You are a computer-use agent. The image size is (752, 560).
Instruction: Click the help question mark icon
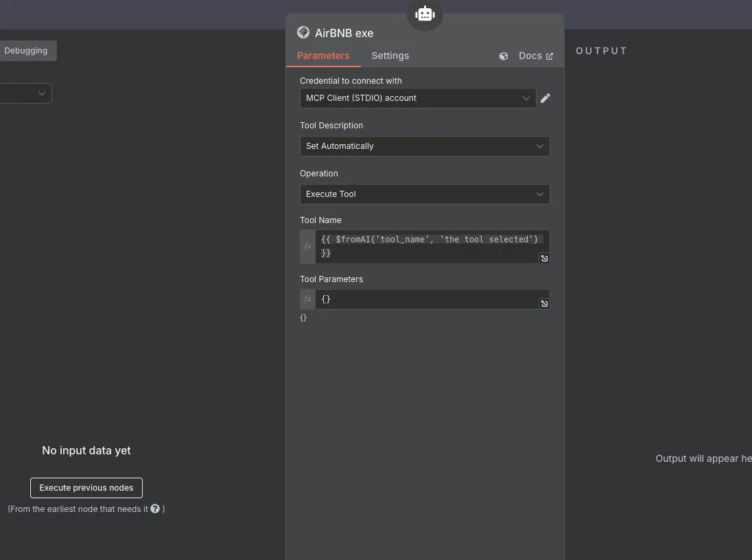coord(155,509)
